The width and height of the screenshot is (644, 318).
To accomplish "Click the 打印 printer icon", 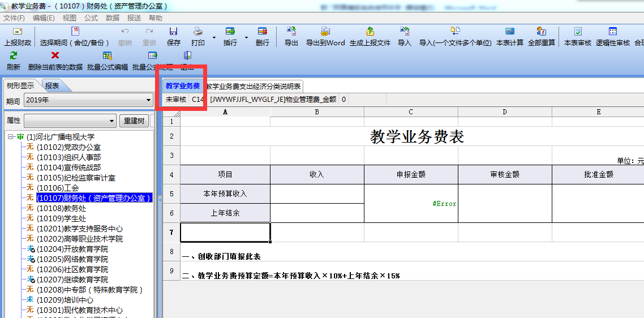I will pyautogui.click(x=198, y=32).
